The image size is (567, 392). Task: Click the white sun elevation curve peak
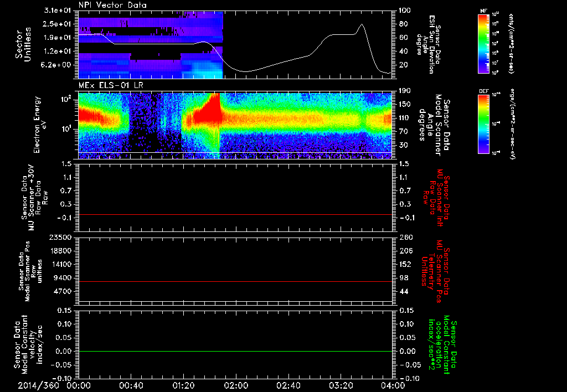[x=362, y=24]
